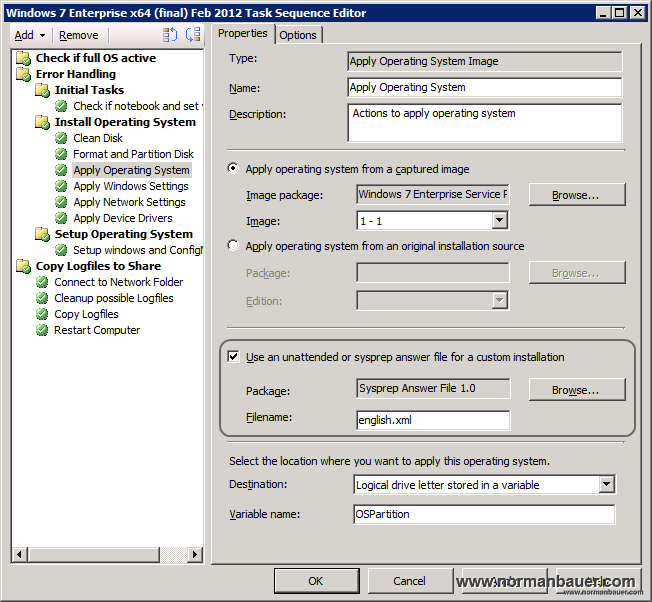
Task: Select the Error Handling group
Action: coord(76,74)
